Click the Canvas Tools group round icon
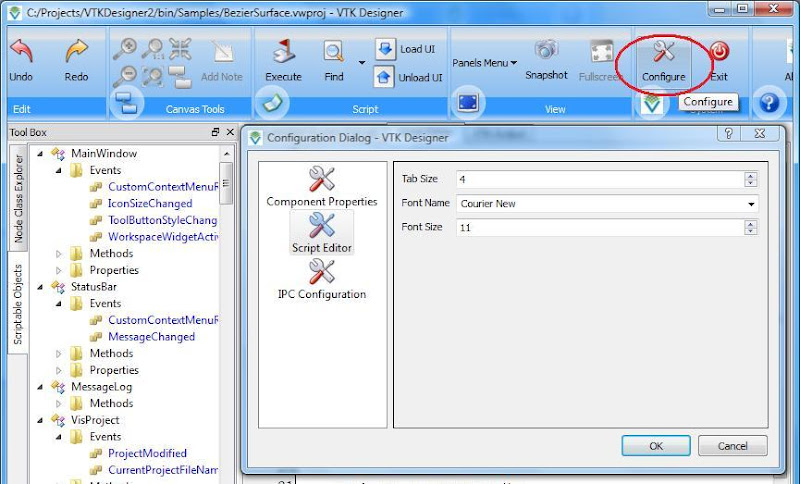The height and width of the screenshot is (484, 800). click(x=126, y=104)
